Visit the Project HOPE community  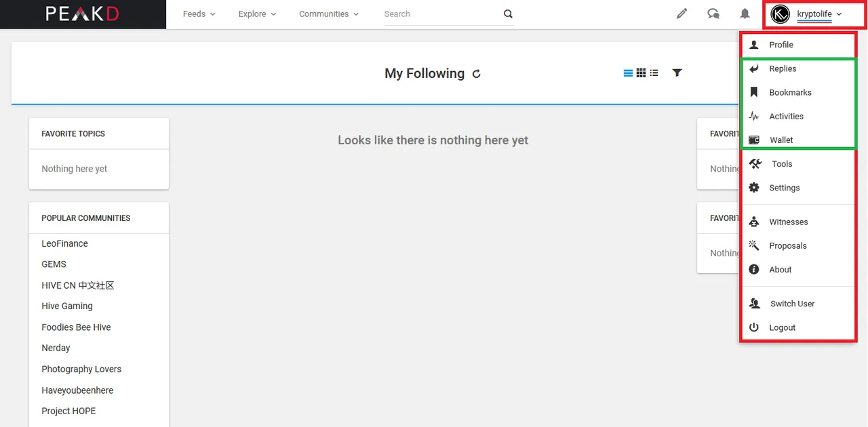[68, 411]
